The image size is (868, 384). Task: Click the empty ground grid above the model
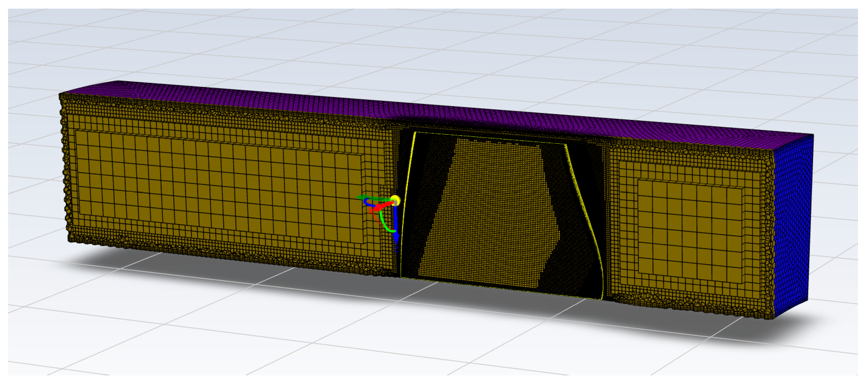point(438,51)
